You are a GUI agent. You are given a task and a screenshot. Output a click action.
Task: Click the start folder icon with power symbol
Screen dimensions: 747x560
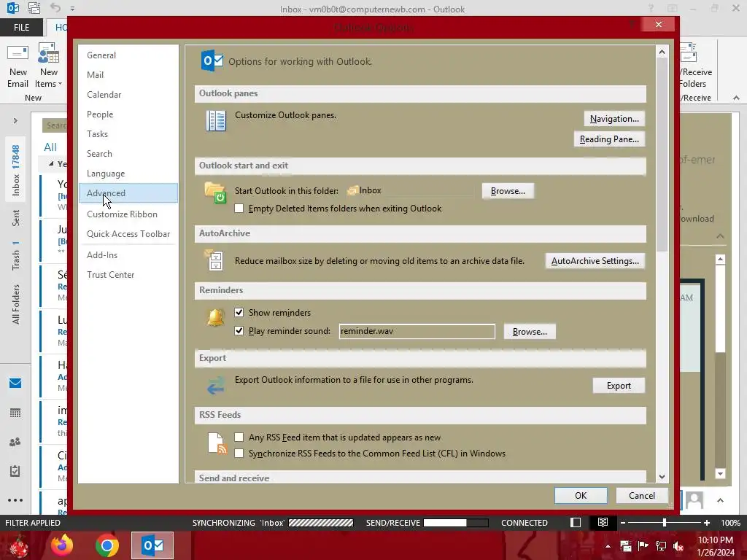pyautogui.click(x=215, y=192)
